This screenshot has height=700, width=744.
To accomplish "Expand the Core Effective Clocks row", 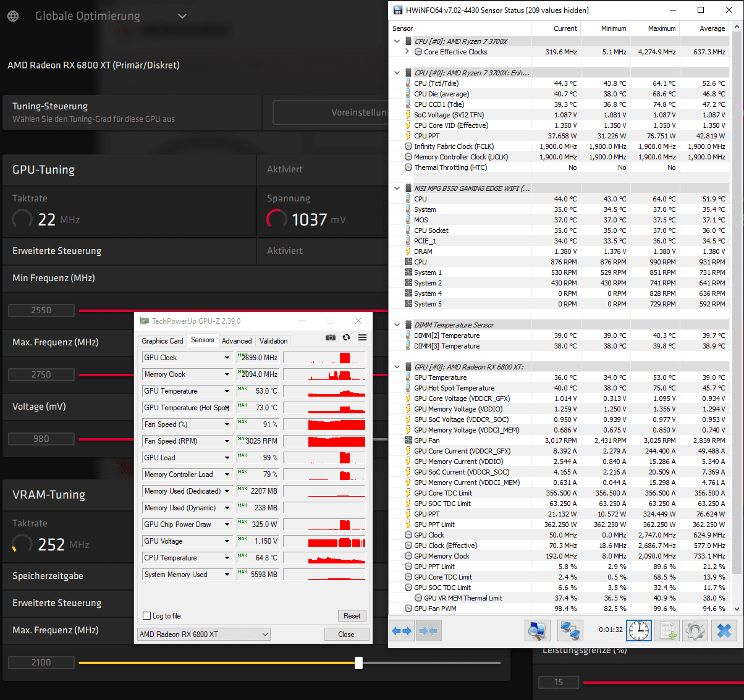I will coord(407,52).
